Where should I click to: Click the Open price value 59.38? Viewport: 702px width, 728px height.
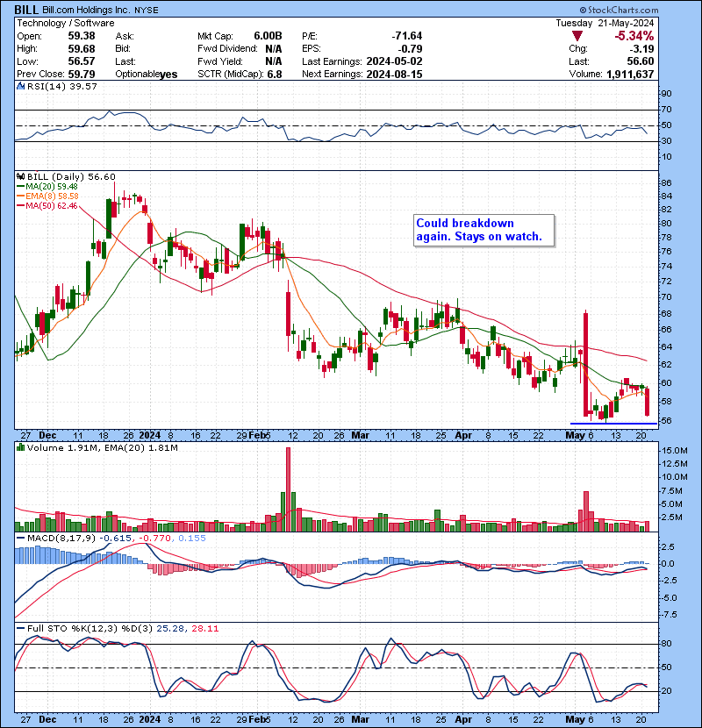[82, 36]
